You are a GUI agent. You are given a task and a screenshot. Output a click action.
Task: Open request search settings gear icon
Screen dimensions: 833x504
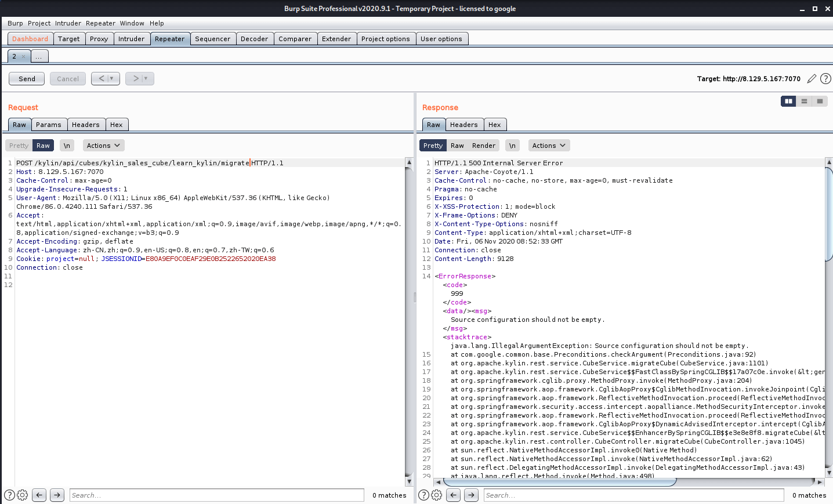click(x=23, y=495)
